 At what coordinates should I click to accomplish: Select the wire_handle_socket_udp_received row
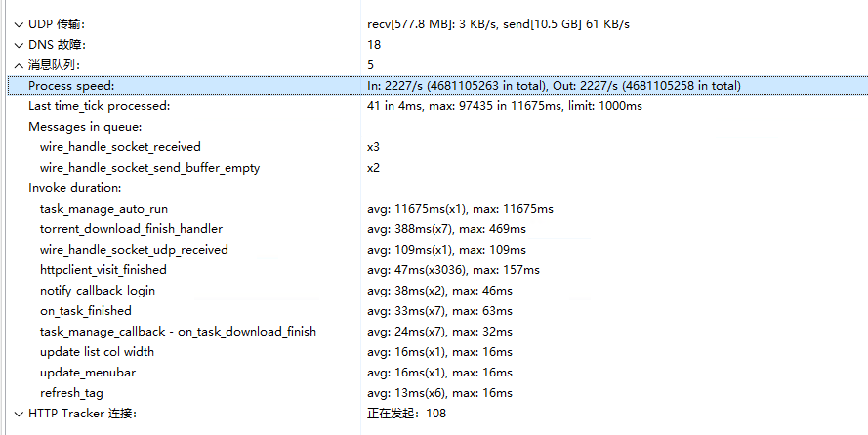click(134, 250)
